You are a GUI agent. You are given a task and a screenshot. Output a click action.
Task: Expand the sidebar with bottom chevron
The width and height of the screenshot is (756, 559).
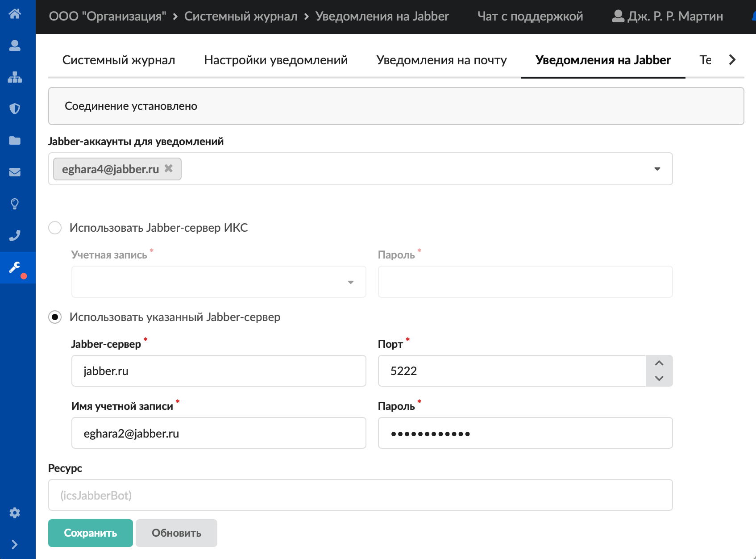point(15,544)
